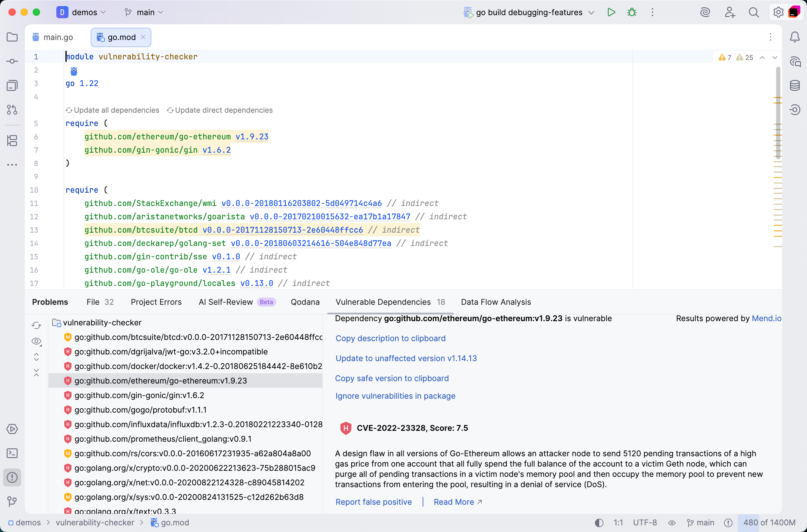Toggle the contrast indicator in status bar
The height and width of the screenshot is (532, 807).
click(x=599, y=523)
